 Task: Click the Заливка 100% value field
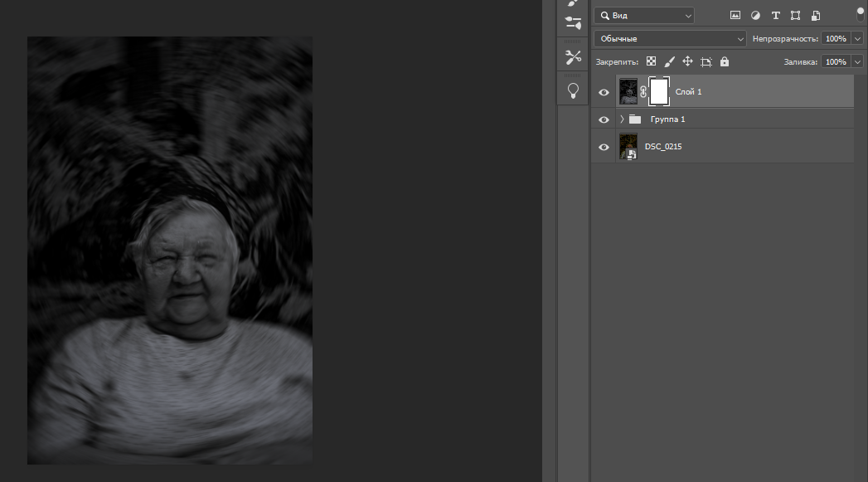point(836,62)
